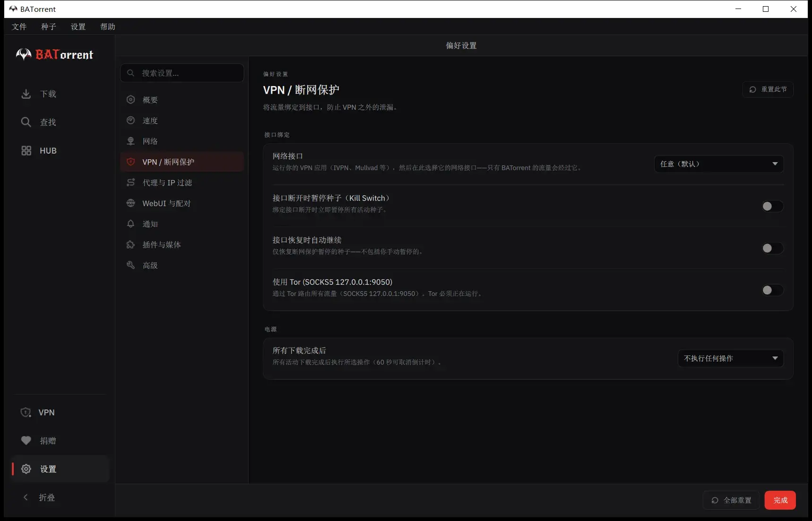Select the 概要 settings category
This screenshot has height=521, width=812.
pos(182,100)
